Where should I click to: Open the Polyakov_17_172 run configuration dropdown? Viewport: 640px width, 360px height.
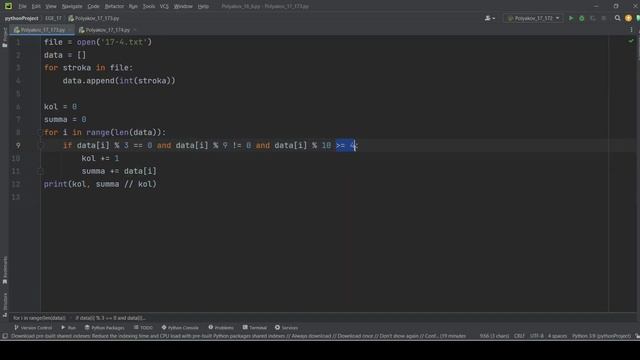[533, 18]
